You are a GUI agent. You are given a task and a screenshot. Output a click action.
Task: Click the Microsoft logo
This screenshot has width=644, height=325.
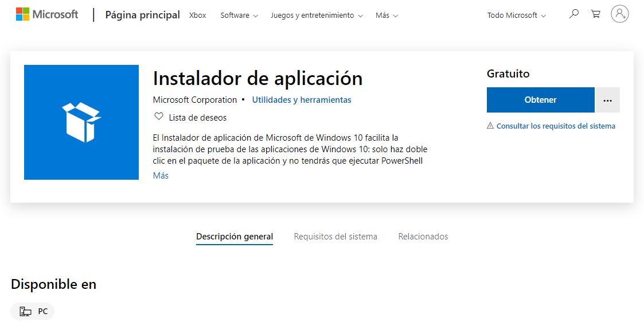click(x=47, y=14)
